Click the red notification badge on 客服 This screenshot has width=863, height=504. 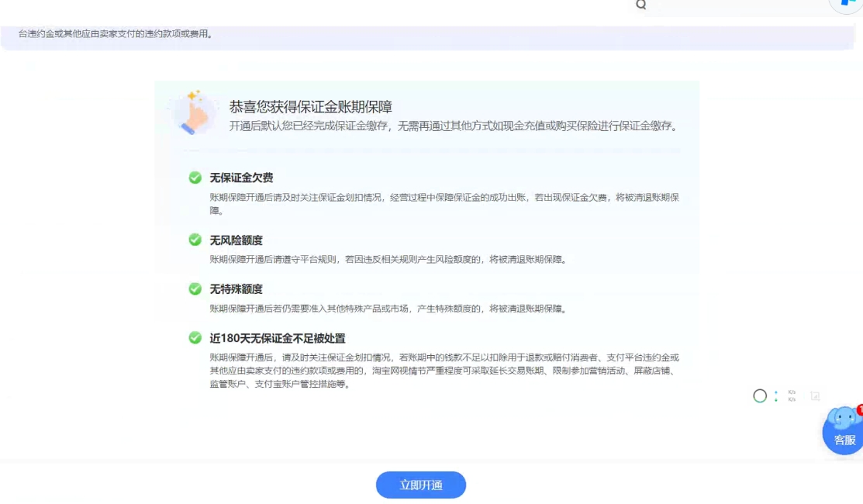[x=859, y=409]
